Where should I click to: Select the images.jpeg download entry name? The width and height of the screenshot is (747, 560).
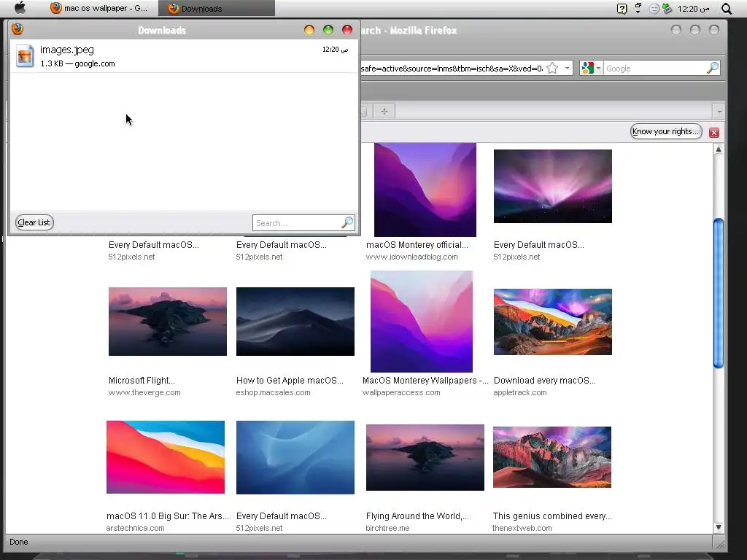coord(66,50)
